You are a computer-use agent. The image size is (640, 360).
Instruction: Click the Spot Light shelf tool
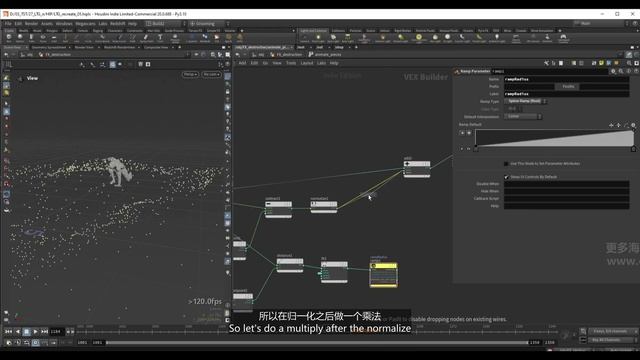(333, 38)
